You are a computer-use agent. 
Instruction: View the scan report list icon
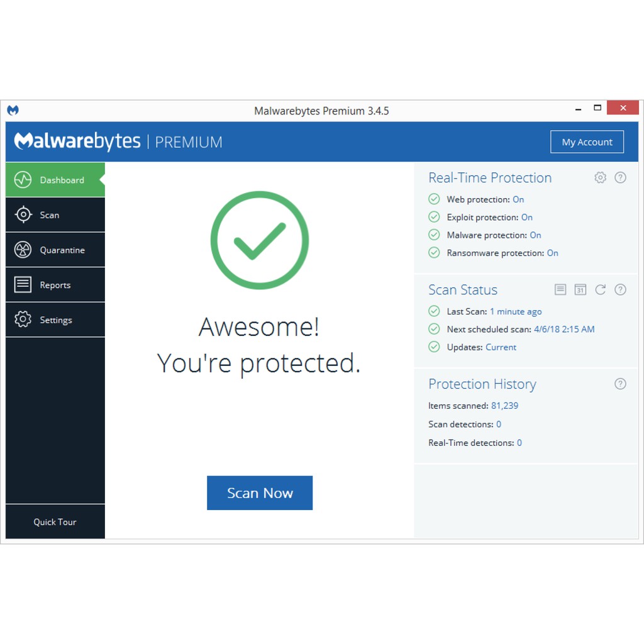[560, 289]
